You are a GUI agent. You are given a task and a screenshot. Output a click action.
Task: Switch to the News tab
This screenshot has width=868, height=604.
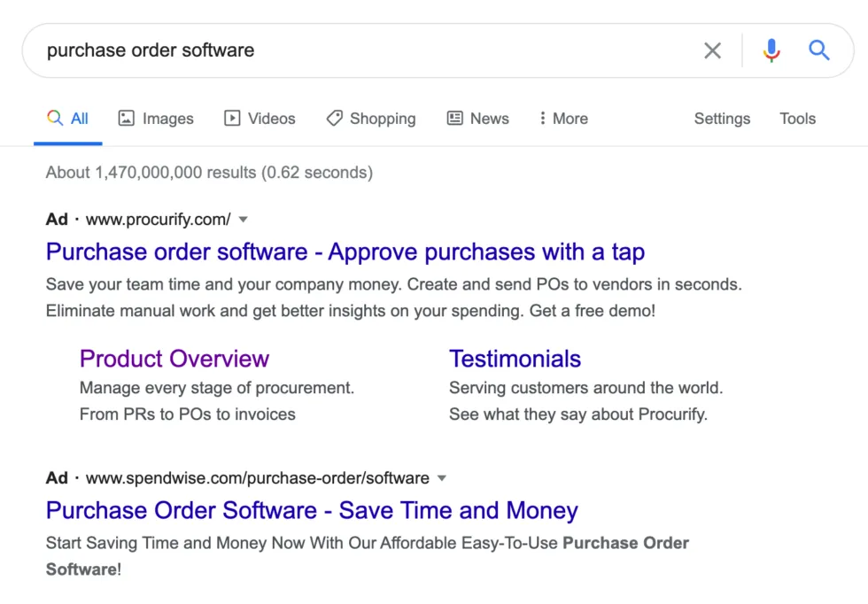click(477, 119)
